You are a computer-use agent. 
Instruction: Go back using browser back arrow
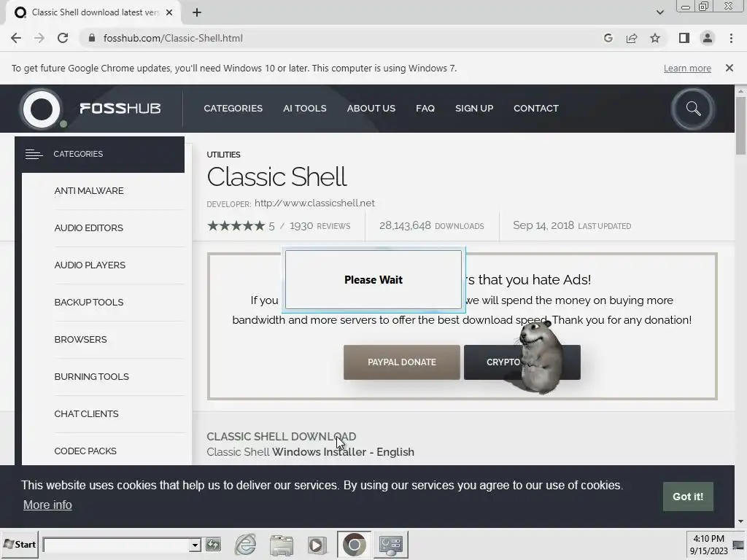click(x=16, y=38)
